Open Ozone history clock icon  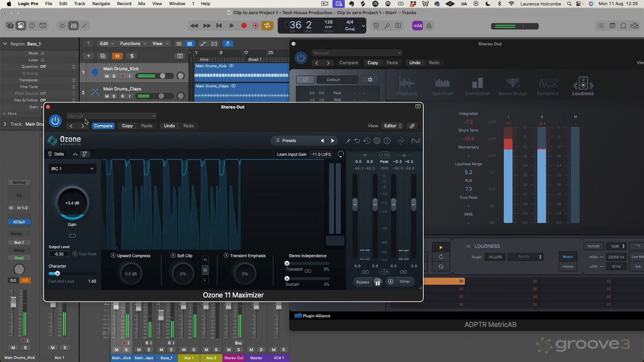point(367,141)
